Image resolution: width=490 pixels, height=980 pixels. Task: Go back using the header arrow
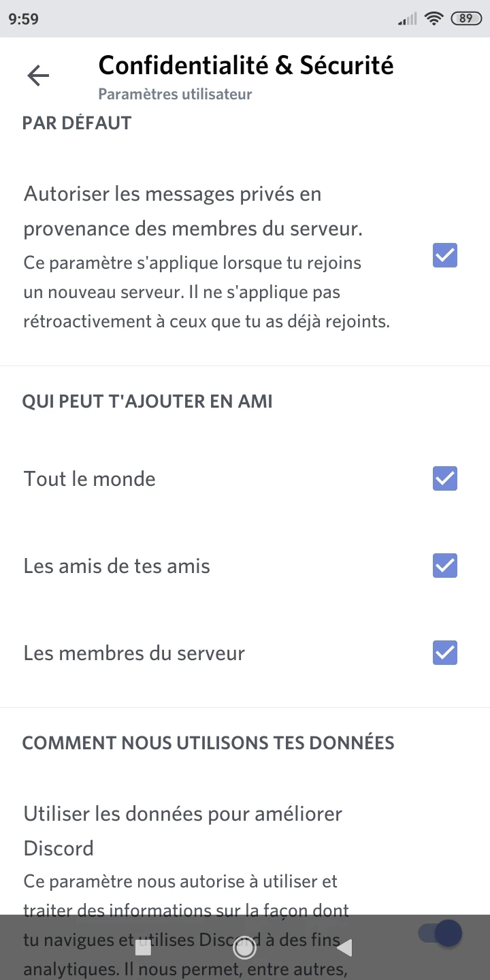click(x=38, y=76)
